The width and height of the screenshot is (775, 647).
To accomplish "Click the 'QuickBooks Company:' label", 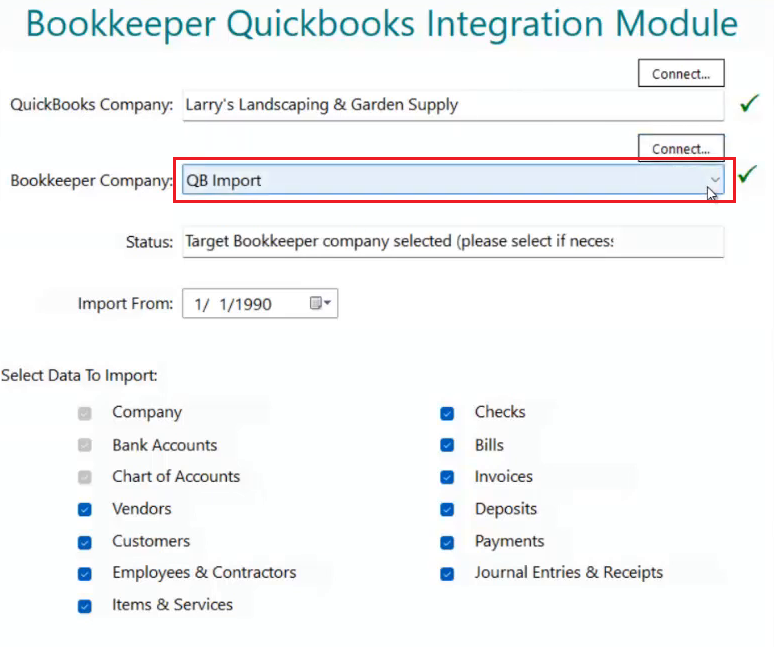I will pyautogui.click(x=91, y=105).
